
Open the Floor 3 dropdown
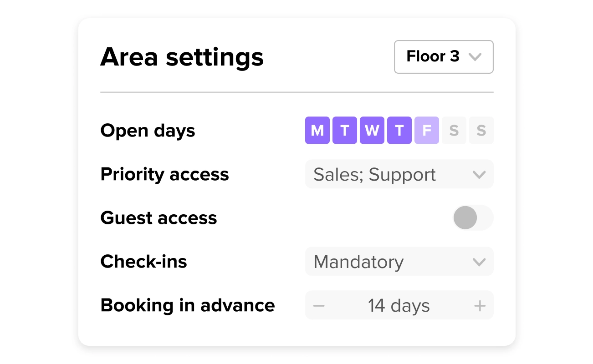click(x=443, y=57)
